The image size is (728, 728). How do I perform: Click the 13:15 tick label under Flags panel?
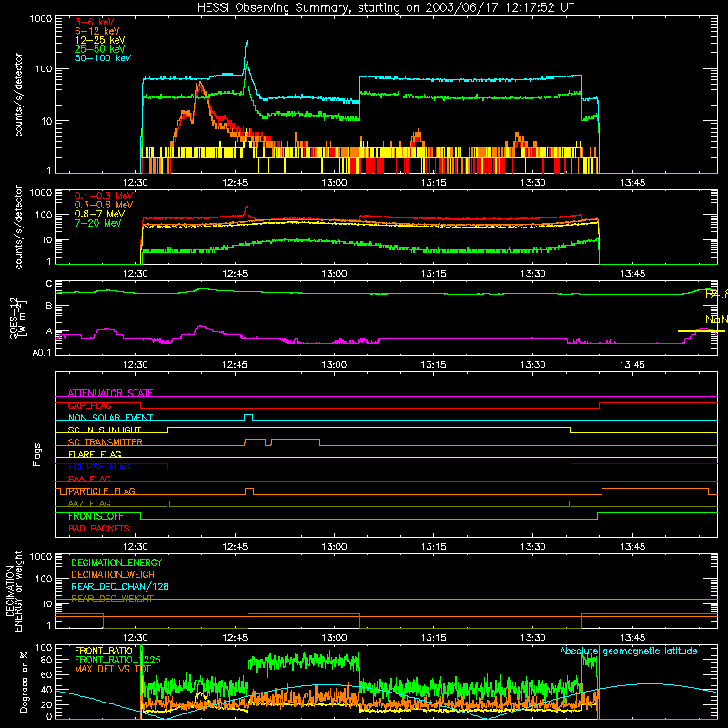coord(434,547)
